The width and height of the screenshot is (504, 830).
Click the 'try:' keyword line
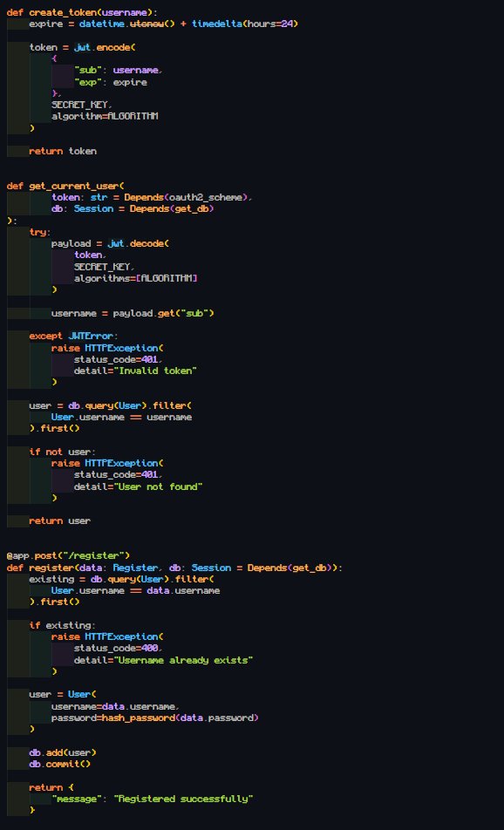point(40,232)
